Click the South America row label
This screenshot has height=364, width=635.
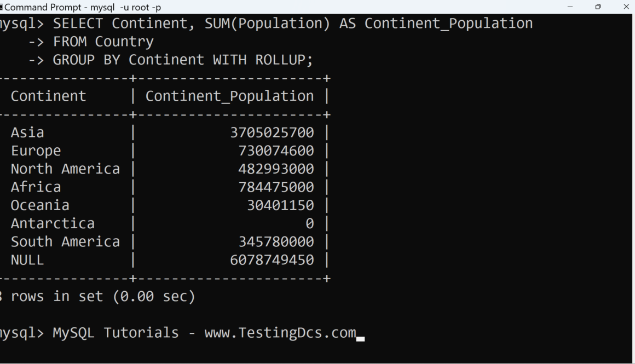point(65,242)
